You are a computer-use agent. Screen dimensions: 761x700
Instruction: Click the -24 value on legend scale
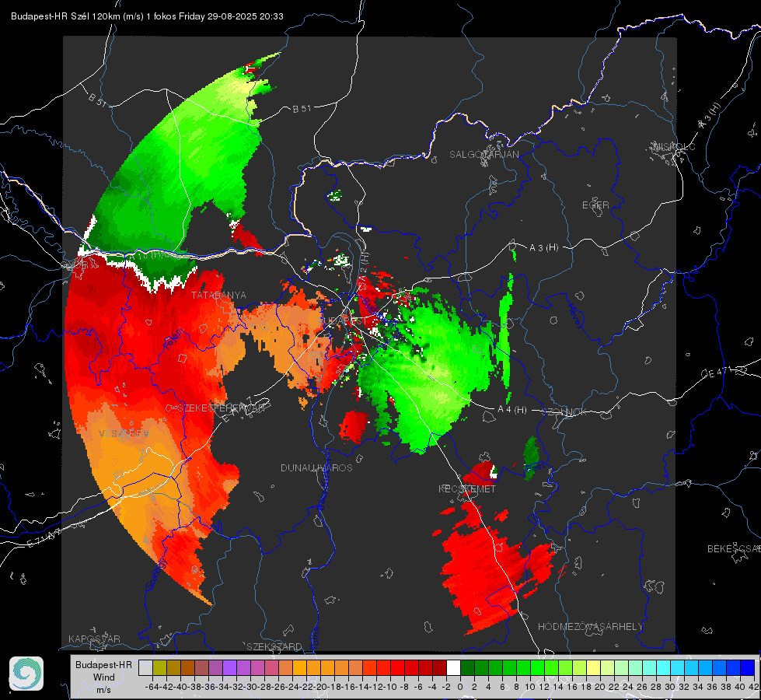point(292,687)
